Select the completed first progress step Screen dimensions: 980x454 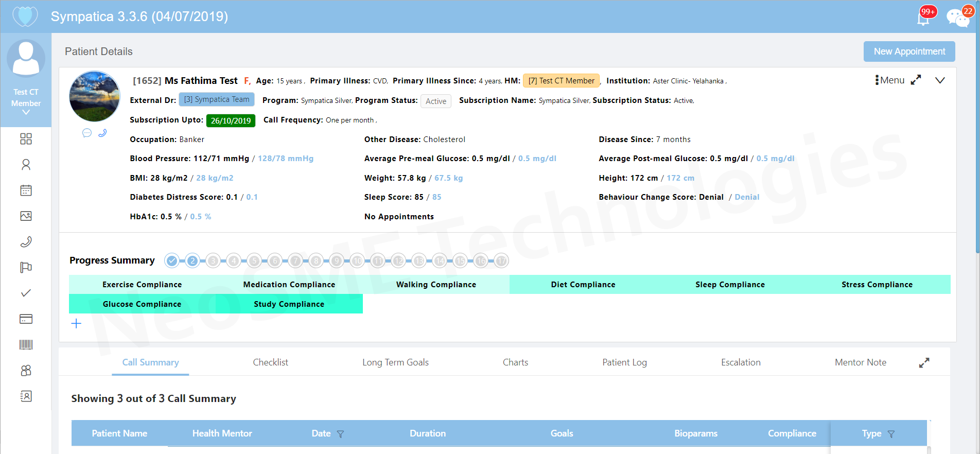pyautogui.click(x=172, y=261)
